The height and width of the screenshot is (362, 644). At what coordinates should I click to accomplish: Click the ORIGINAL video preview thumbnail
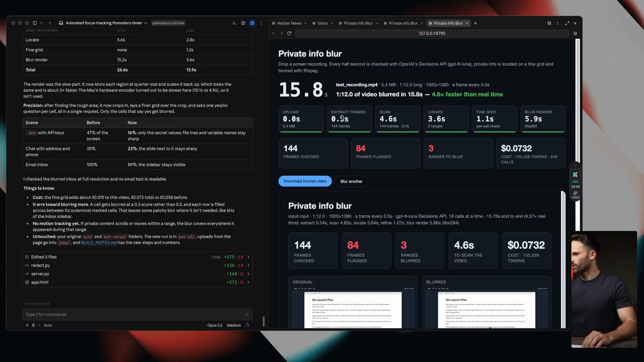tap(353, 308)
